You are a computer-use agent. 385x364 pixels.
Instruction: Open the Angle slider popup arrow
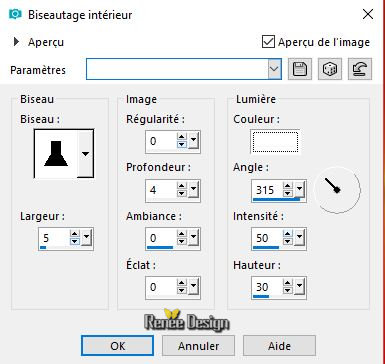pos(299,189)
